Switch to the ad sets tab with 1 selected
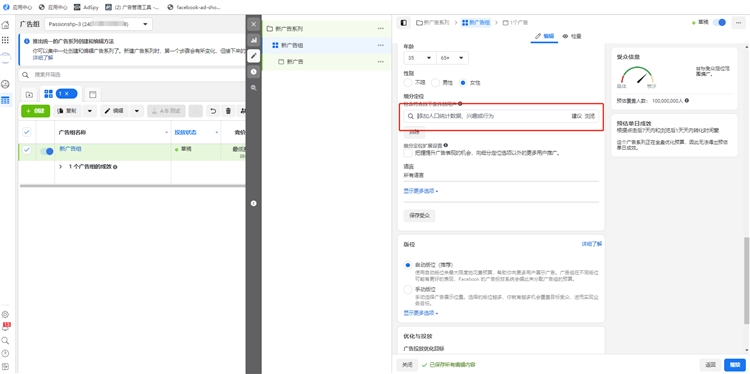Image resolution: width=750 pixels, height=374 pixels. (61, 94)
